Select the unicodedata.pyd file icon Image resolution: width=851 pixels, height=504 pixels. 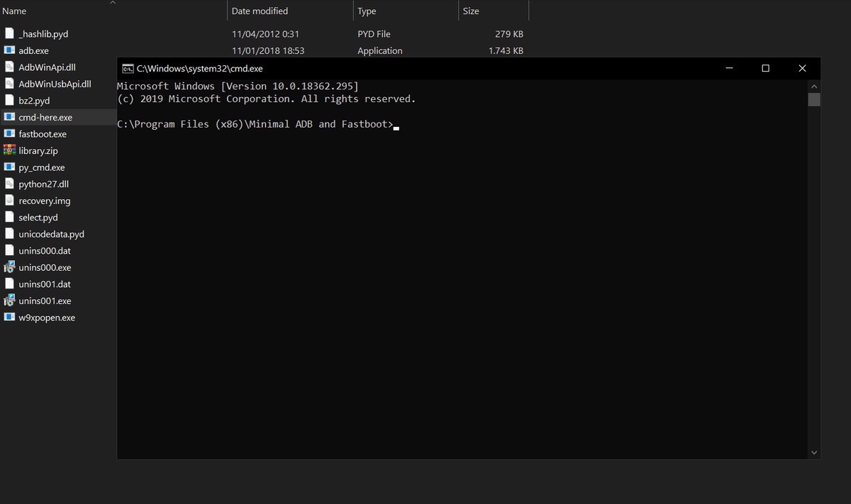click(x=10, y=234)
